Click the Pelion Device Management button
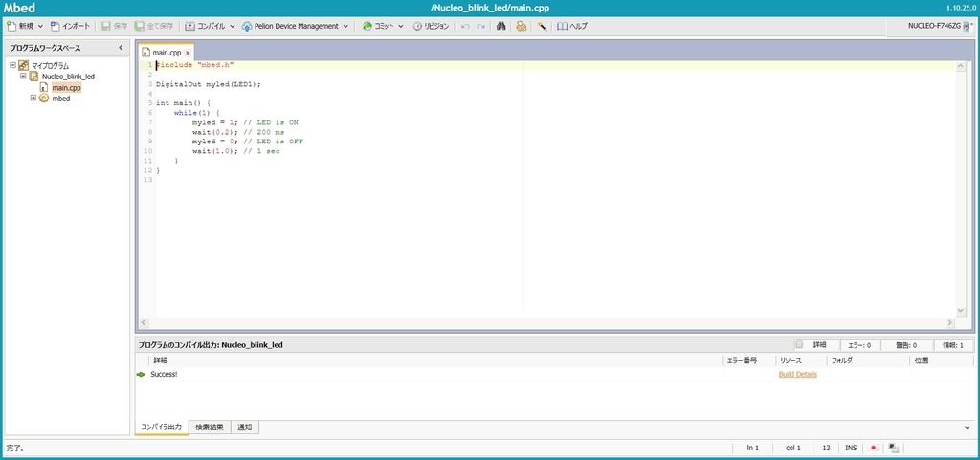 pos(290,26)
